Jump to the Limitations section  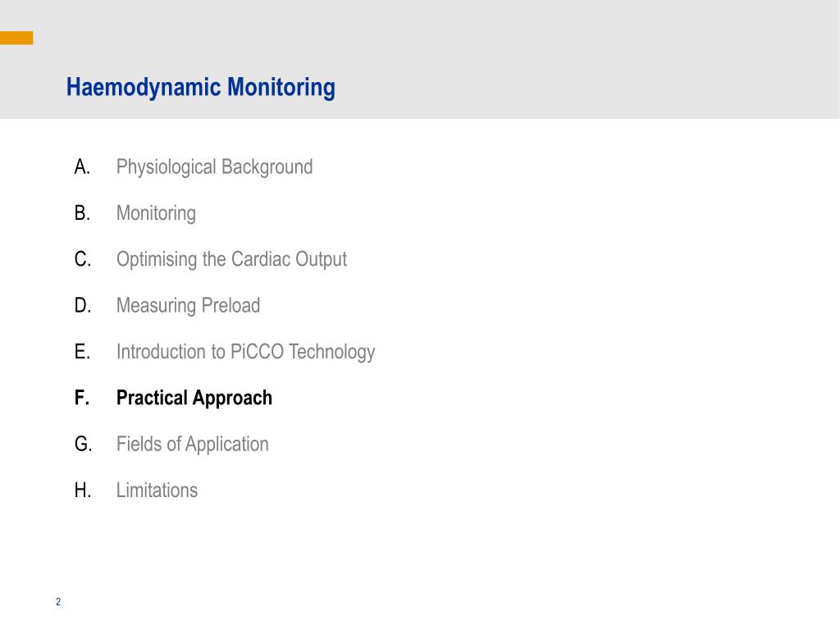click(157, 491)
